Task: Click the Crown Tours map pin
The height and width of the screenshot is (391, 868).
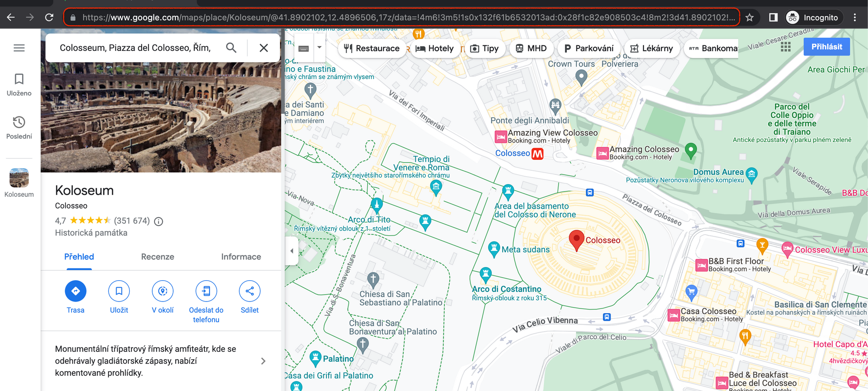Action: [581, 77]
